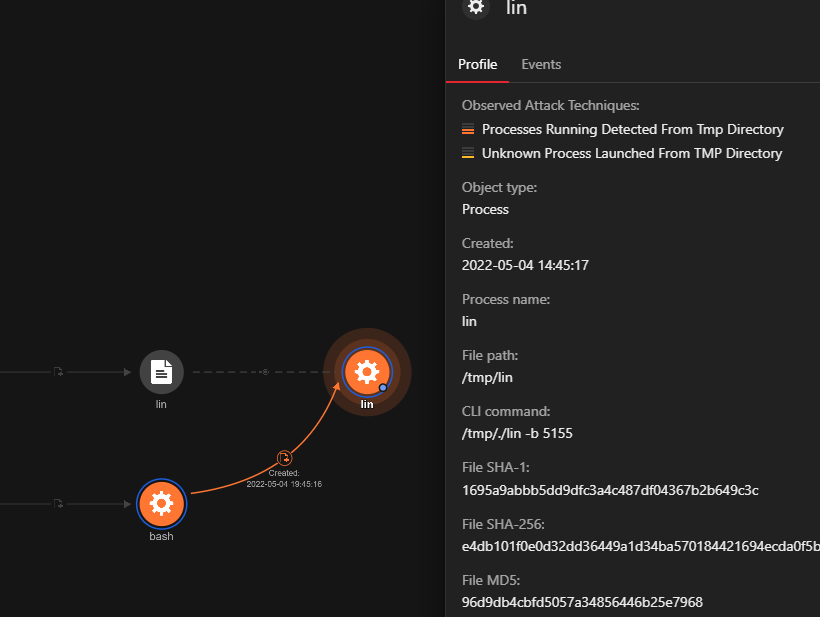Click the /tmp/lin file path value
The height and width of the screenshot is (617, 820).
[x=487, y=377]
